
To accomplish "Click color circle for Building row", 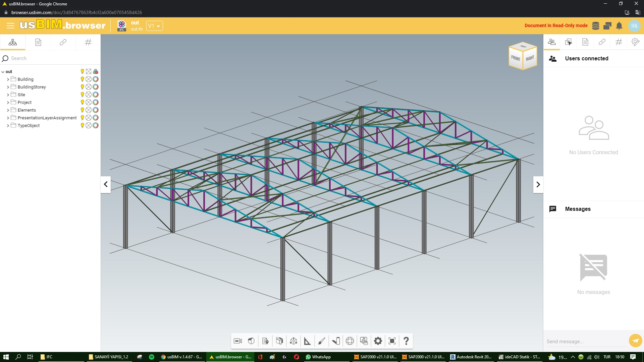I will click(x=96, y=79).
